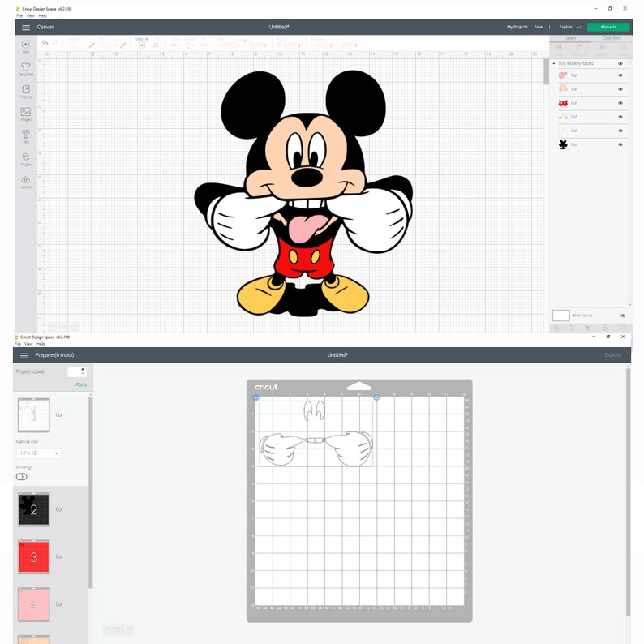Click the Attach paperclip icon
This screenshot has width=644, height=644.
tap(587, 328)
